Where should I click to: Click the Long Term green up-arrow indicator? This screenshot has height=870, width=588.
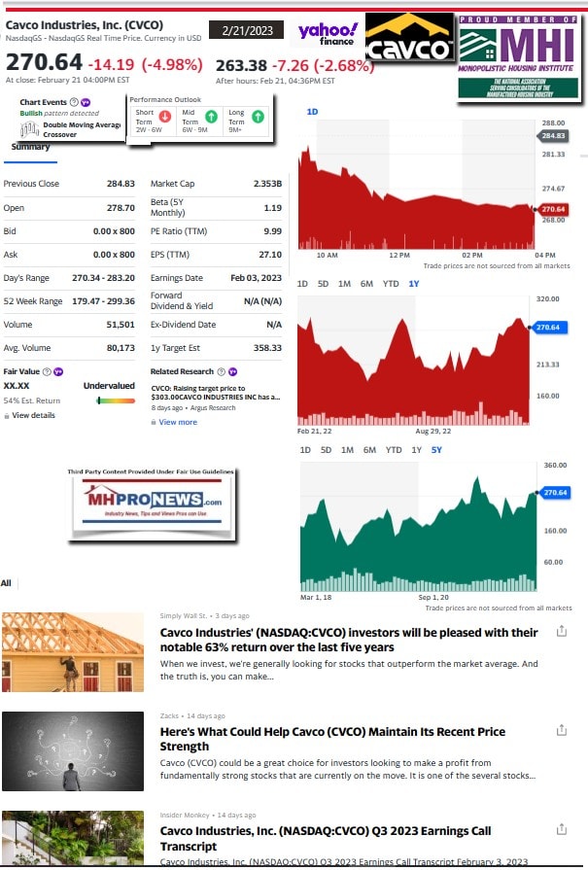[x=258, y=117]
